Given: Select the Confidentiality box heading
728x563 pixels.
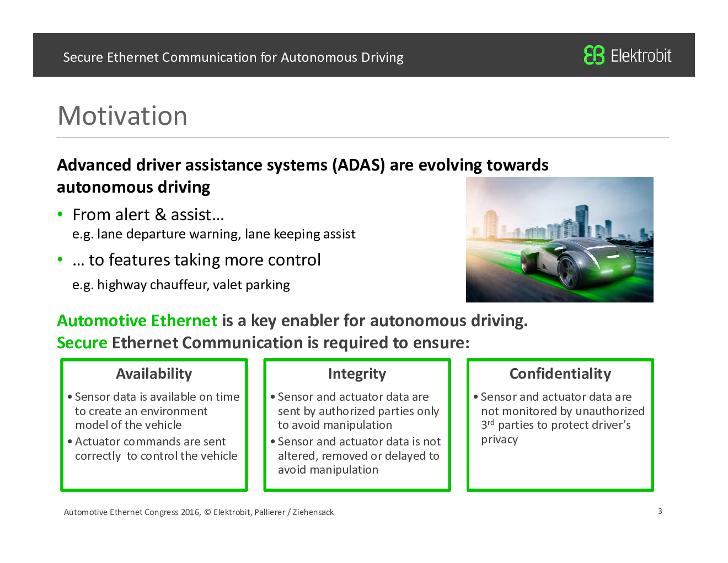Looking at the screenshot, I should pos(560,374).
